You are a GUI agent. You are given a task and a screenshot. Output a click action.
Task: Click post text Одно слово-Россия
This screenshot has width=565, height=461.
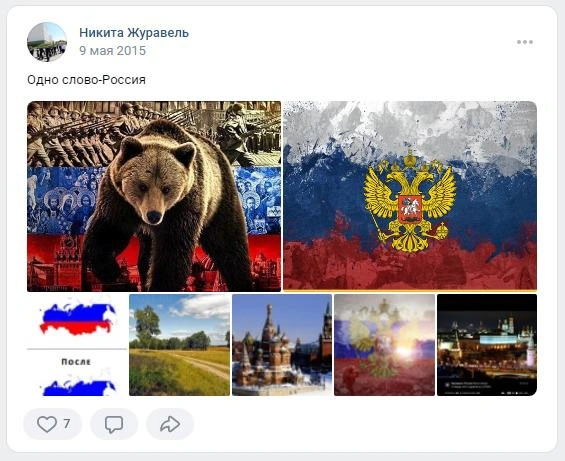point(86,80)
